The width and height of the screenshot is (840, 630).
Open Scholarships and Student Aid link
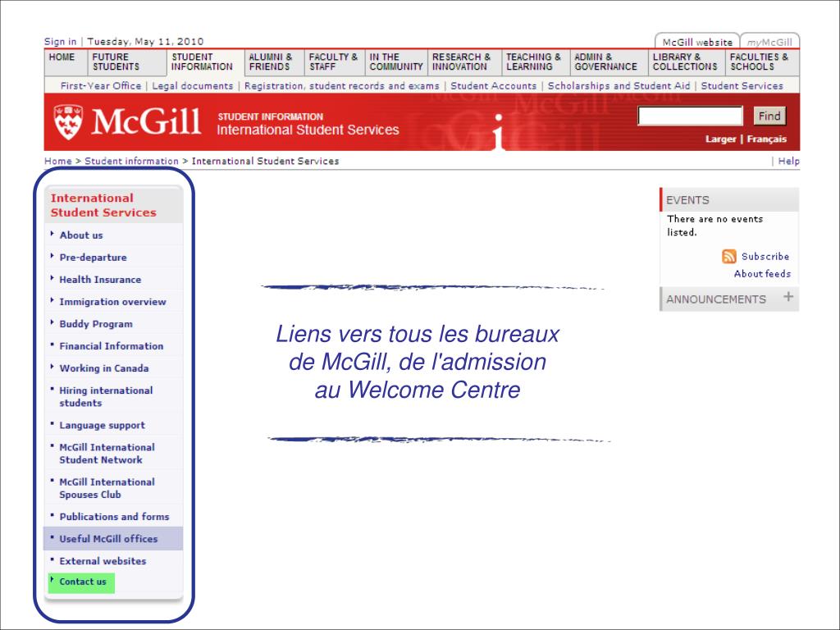click(619, 85)
